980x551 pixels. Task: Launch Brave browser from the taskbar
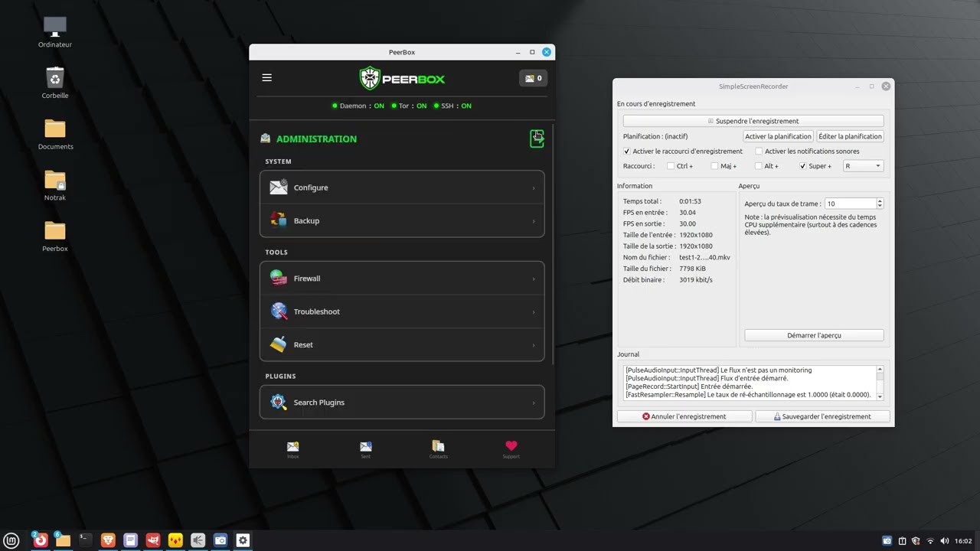[108, 540]
